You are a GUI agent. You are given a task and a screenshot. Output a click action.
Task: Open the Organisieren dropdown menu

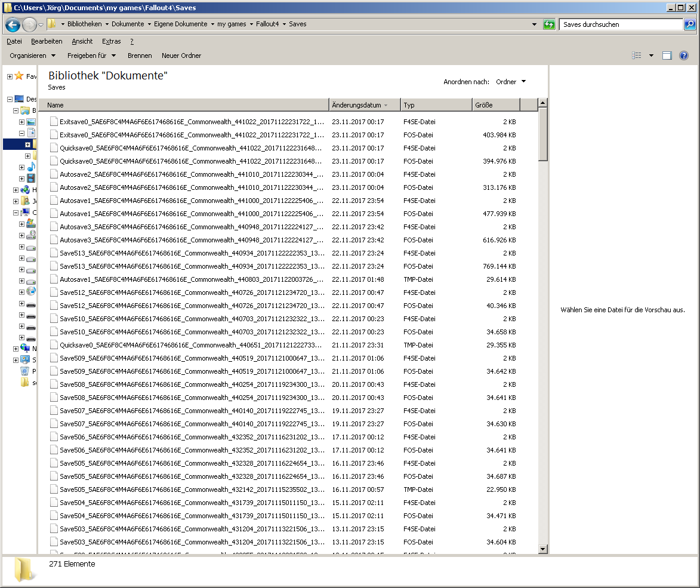coord(33,56)
